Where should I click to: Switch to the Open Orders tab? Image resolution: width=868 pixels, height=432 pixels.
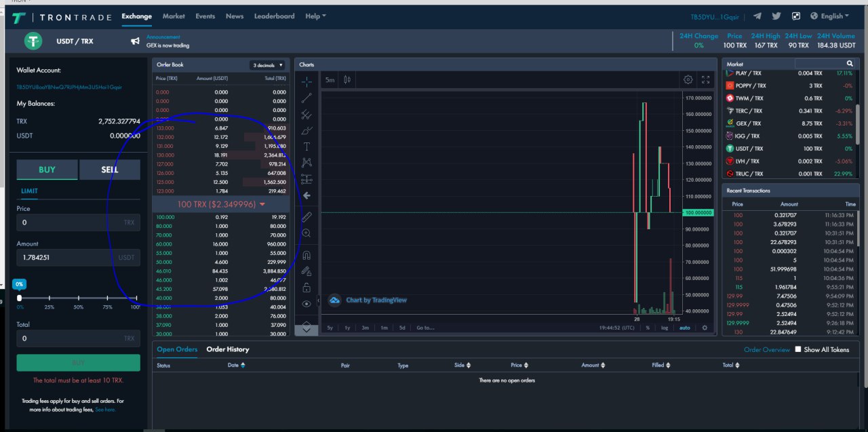pyautogui.click(x=177, y=349)
